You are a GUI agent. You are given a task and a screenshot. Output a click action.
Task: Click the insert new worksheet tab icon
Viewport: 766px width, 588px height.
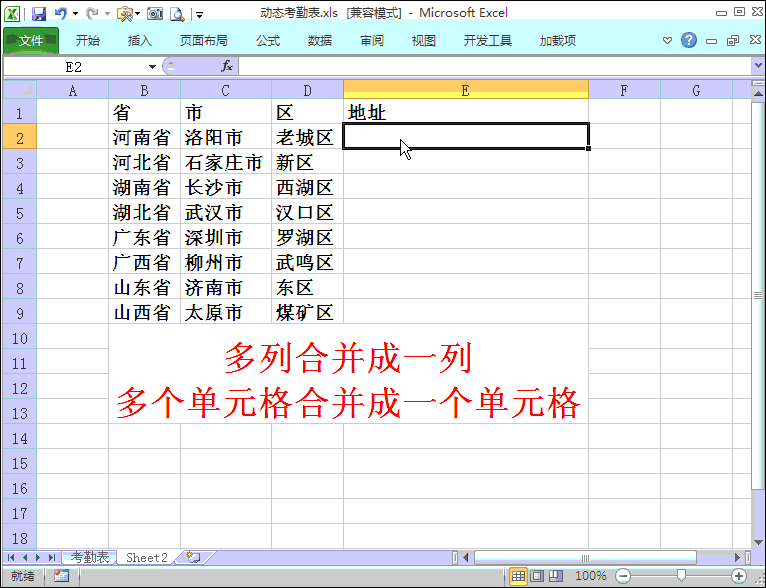(193, 557)
